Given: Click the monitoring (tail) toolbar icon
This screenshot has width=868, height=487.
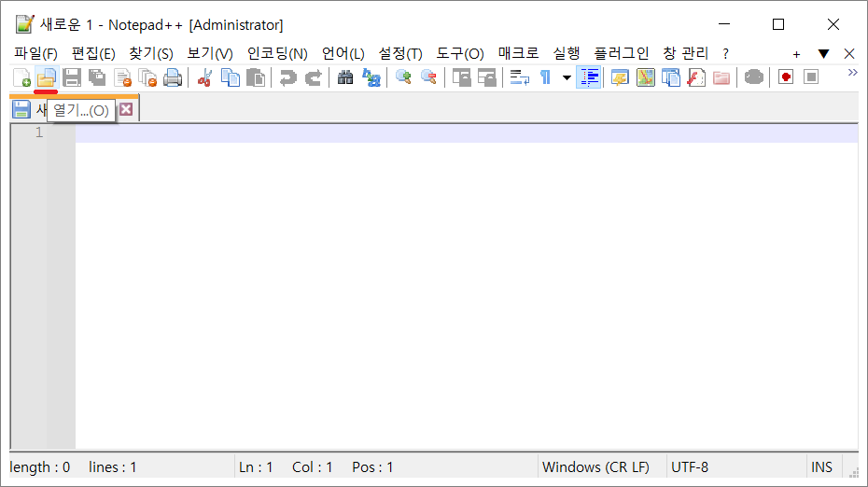Looking at the screenshot, I should click(x=753, y=77).
